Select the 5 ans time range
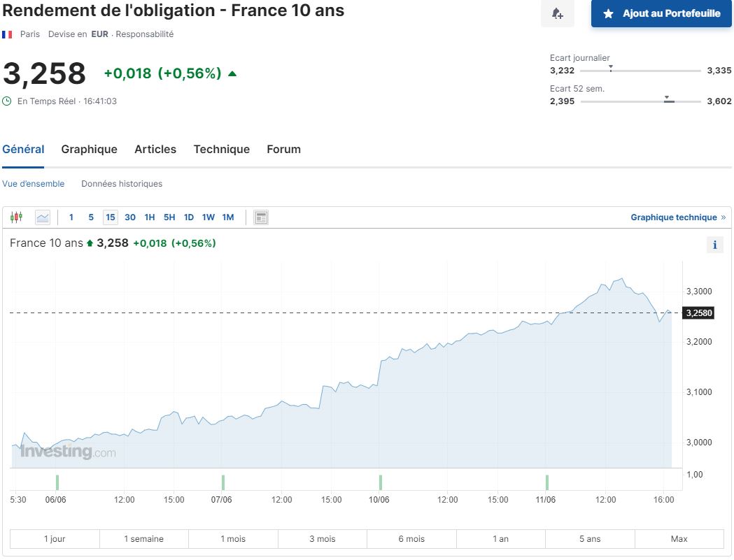This screenshot has height=560, width=734. pyautogui.click(x=590, y=539)
